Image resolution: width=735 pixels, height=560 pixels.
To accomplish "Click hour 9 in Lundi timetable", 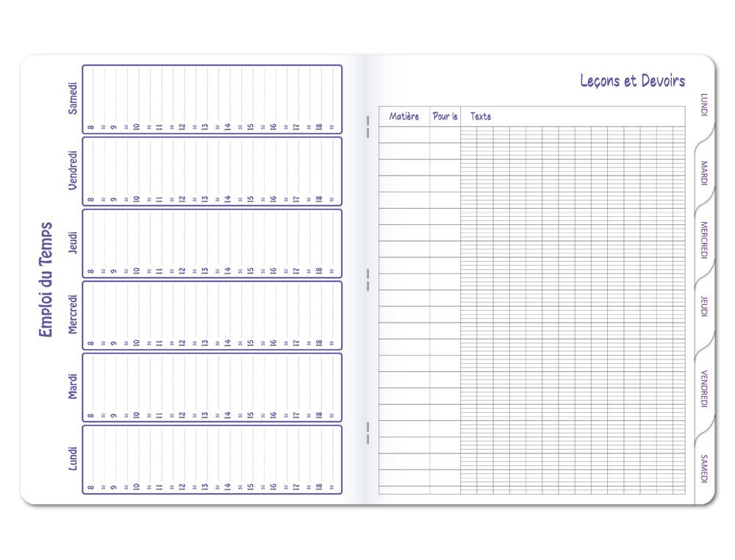I will pos(113,487).
